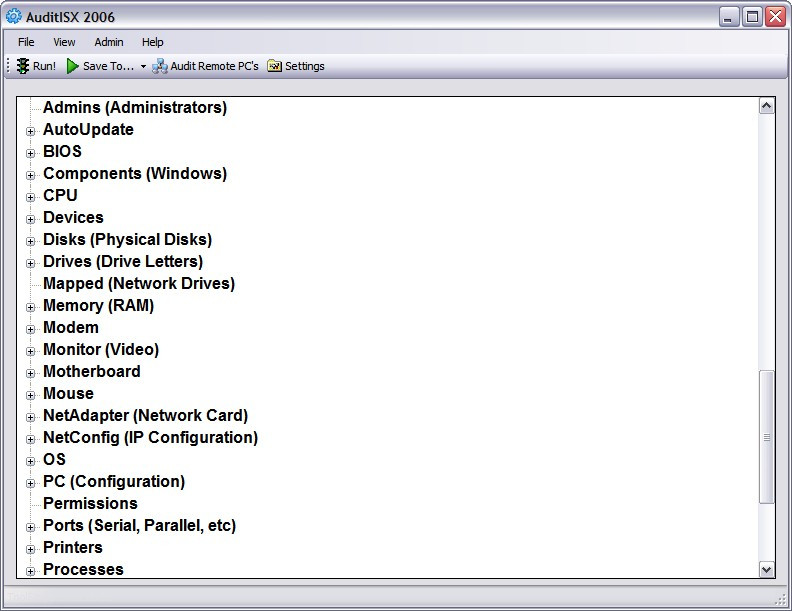Click the vertical scrollbar thumb

tap(766, 437)
